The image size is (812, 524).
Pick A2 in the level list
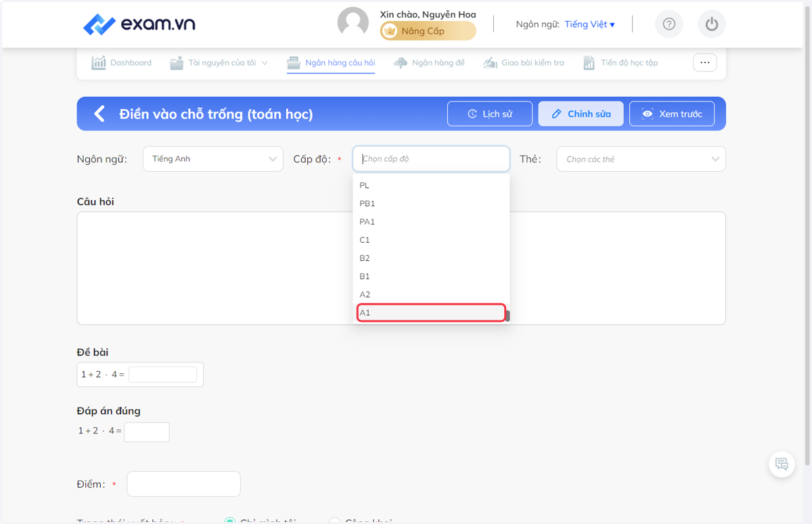pyautogui.click(x=431, y=295)
